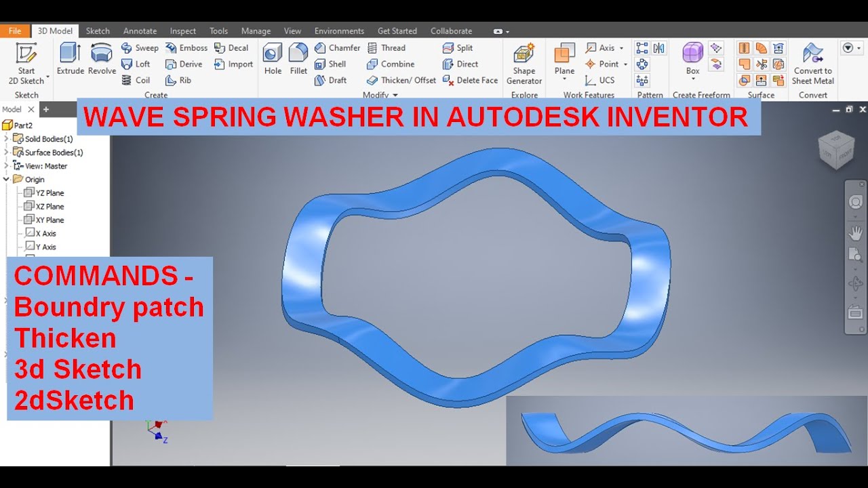Open the Point dropdown arrow

[625, 64]
